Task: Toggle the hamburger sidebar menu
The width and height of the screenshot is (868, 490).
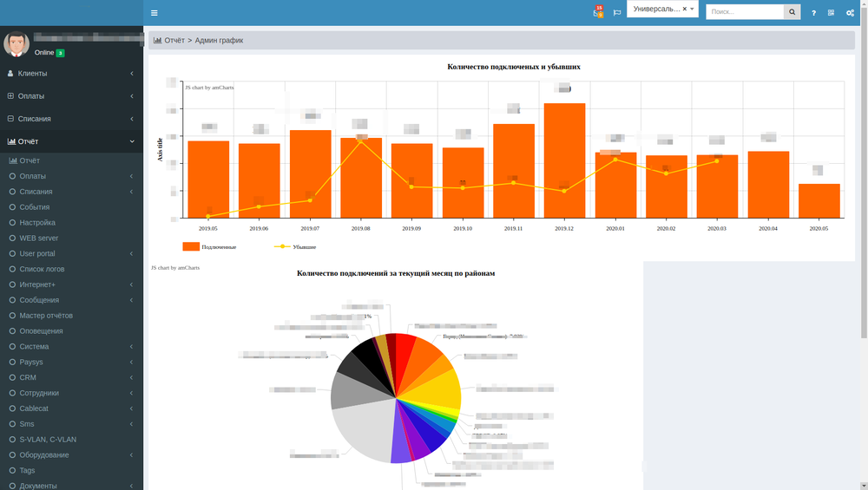Action: pos(155,13)
